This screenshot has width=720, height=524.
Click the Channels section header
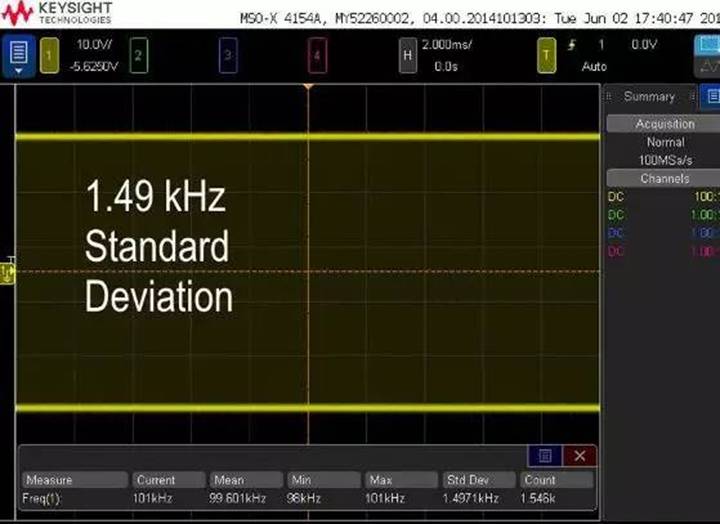pyautogui.click(x=664, y=178)
